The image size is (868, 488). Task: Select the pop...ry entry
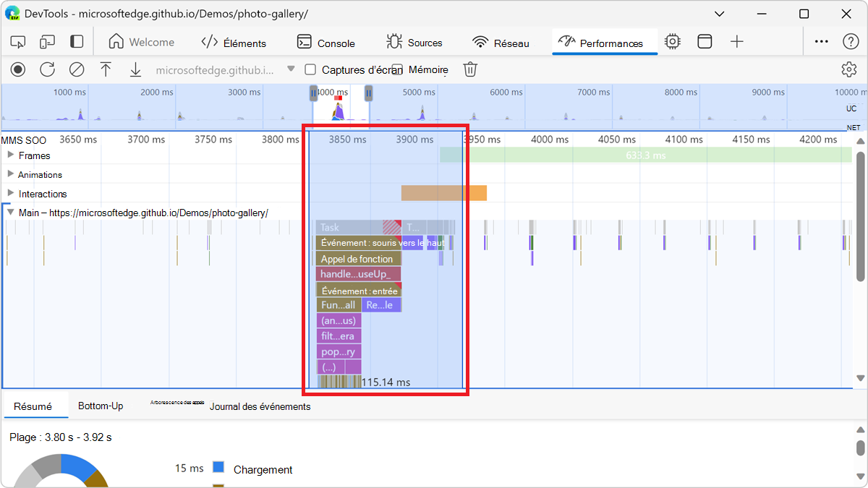[x=339, y=352]
